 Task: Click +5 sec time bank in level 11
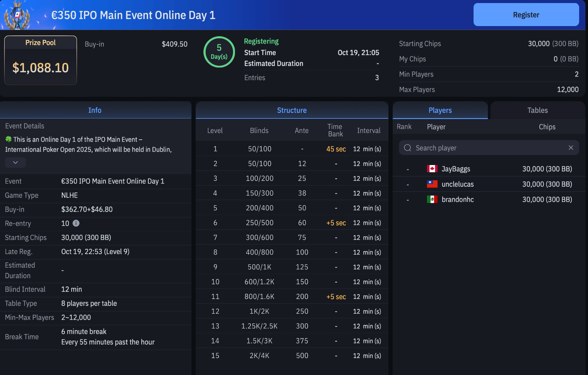(x=336, y=297)
